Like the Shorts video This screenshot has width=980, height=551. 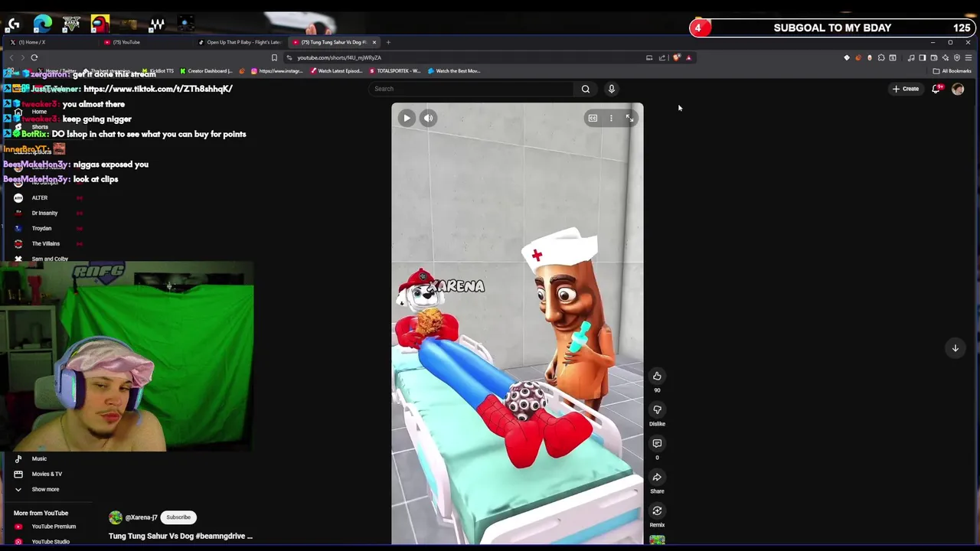coord(657,376)
